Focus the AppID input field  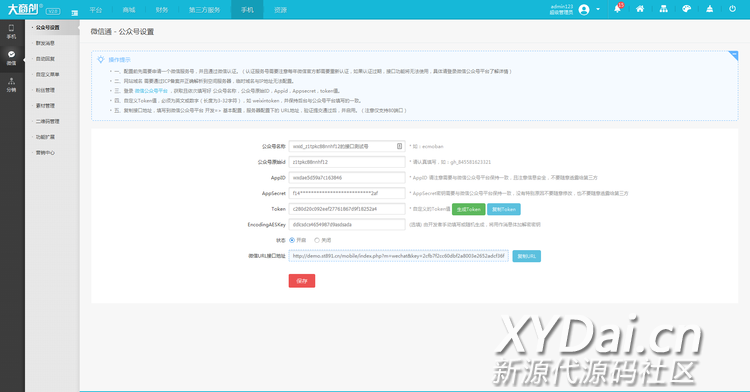[347, 178]
